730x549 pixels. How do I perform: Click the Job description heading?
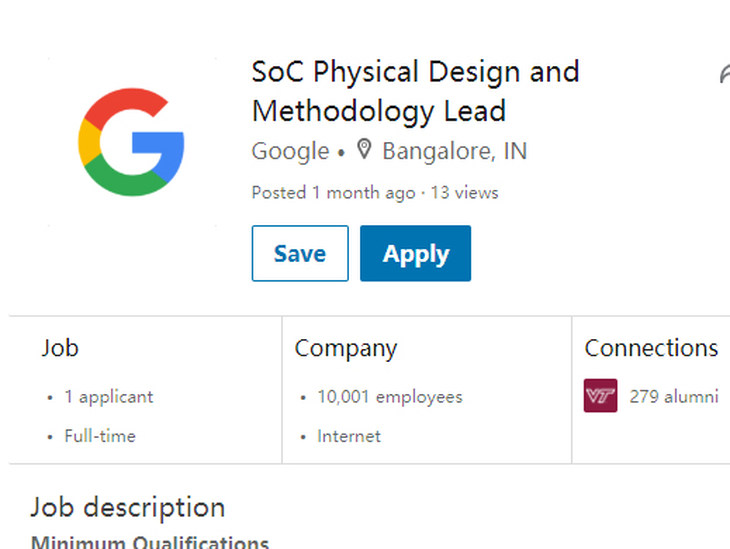128,507
